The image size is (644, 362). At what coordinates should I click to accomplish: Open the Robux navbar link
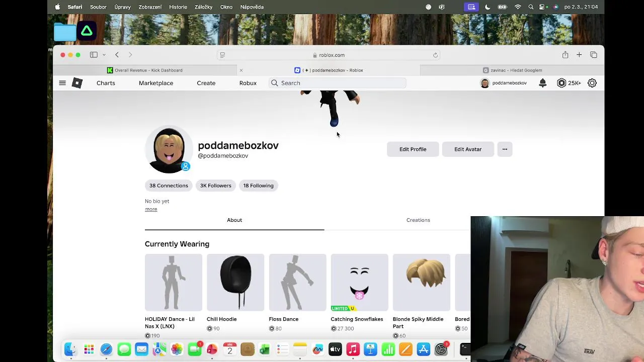tap(248, 83)
